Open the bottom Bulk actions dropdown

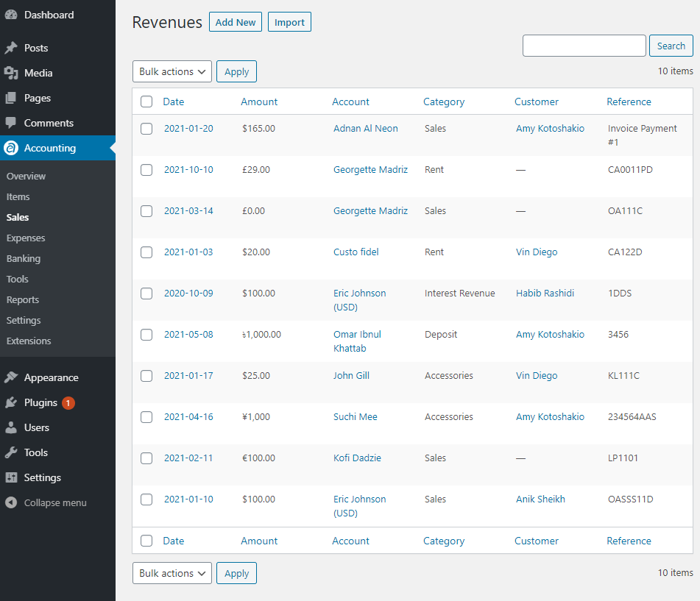[172, 573]
